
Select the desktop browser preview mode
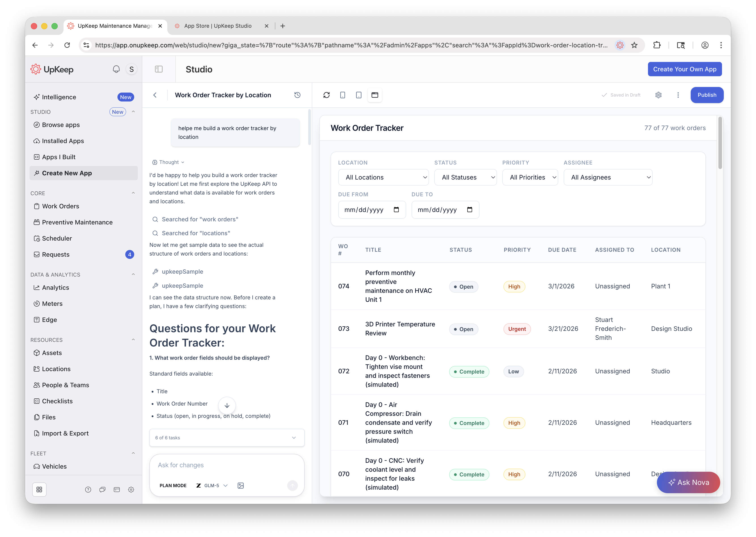click(374, 95)
